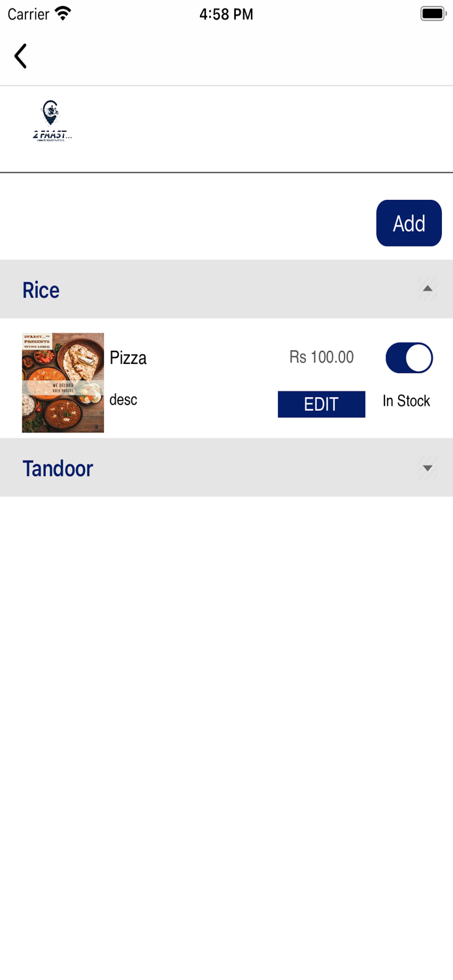Tap the Wi-Fi status icon

63,14
